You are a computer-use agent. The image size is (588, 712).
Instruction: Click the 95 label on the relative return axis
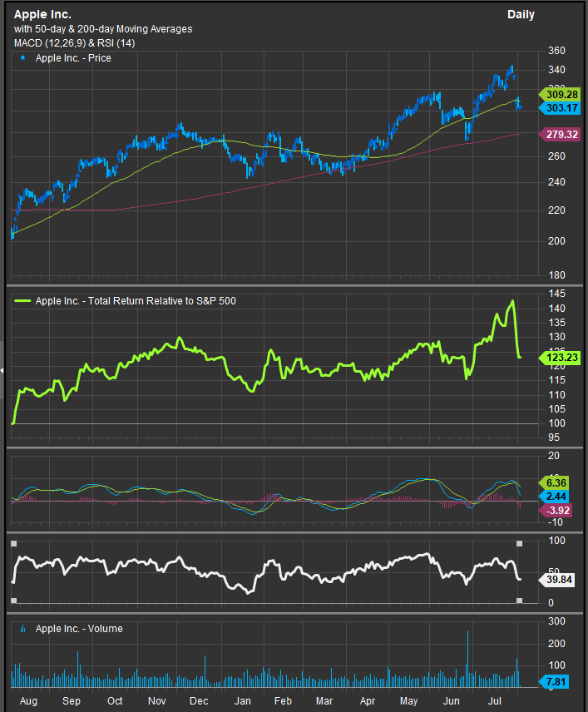pyautogui.click(x=554, y=438)
